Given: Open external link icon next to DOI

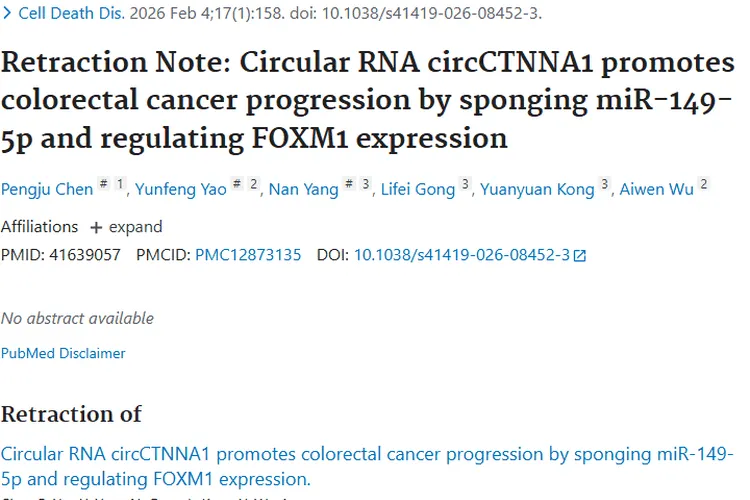Looking at the screenshot, I should [x=580, y=255].
